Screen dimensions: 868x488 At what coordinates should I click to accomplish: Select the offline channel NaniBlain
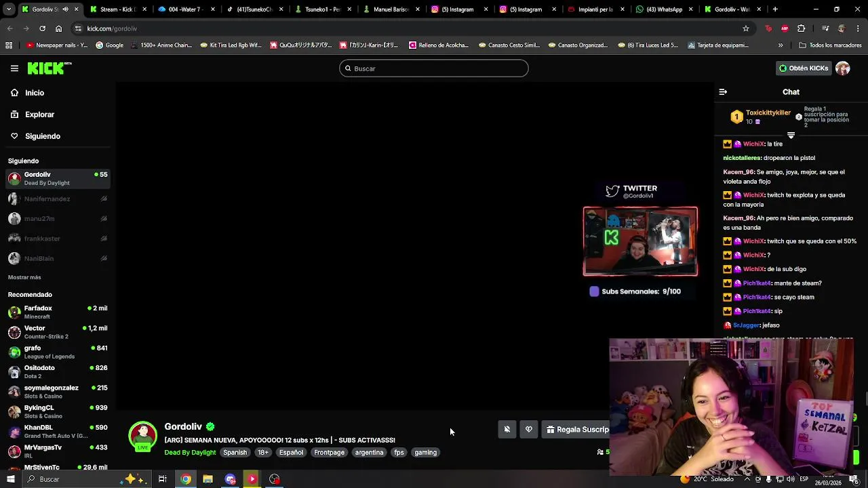[58, 258]
